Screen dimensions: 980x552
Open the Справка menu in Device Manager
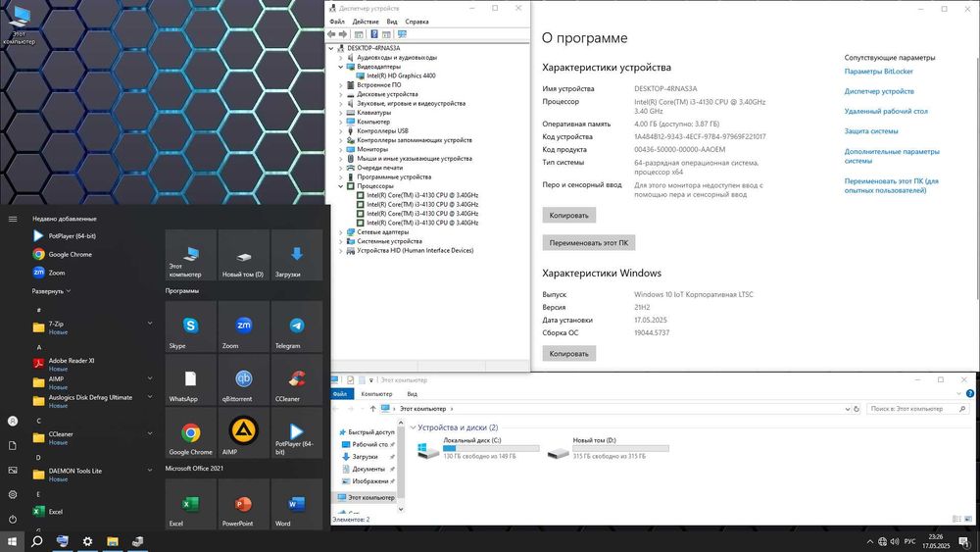tap(416, 22)
